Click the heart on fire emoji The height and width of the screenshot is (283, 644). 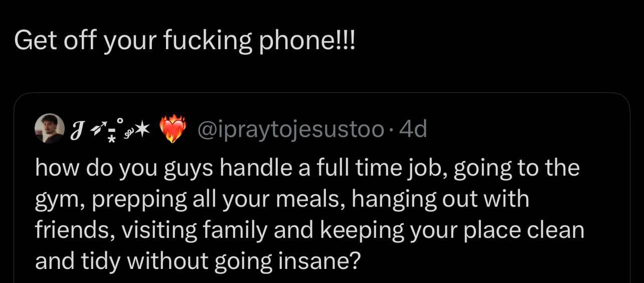pyautogui.click(x=173, y=130)
